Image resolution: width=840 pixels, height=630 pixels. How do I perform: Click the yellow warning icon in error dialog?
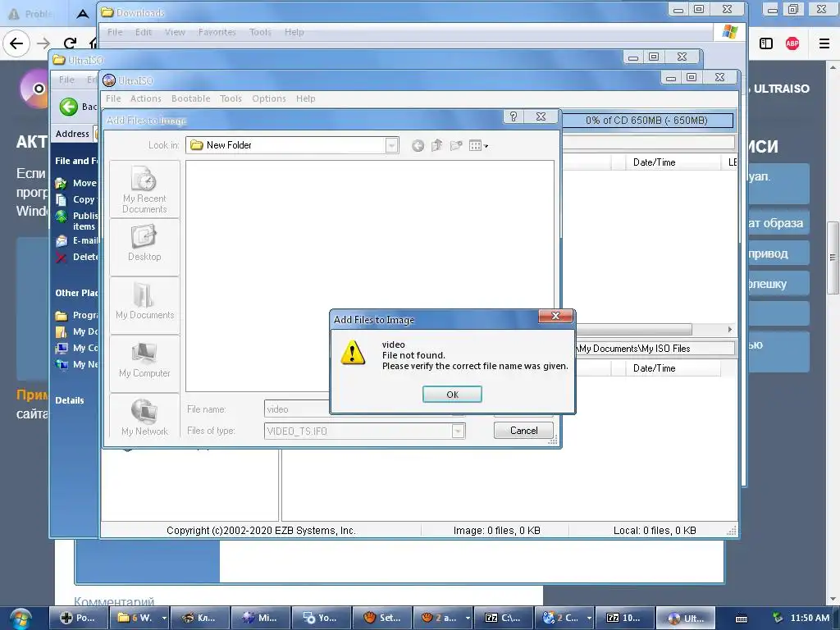tap(353, 354)
